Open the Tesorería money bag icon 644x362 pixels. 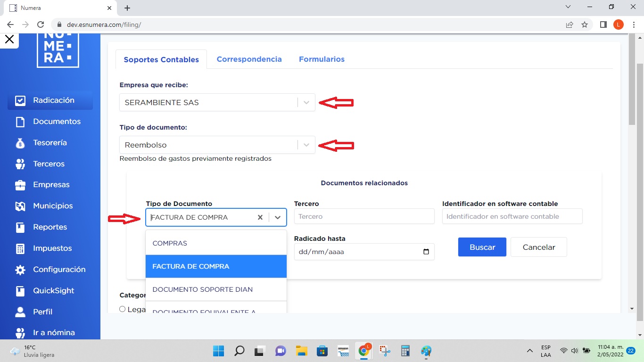point(20,143)
